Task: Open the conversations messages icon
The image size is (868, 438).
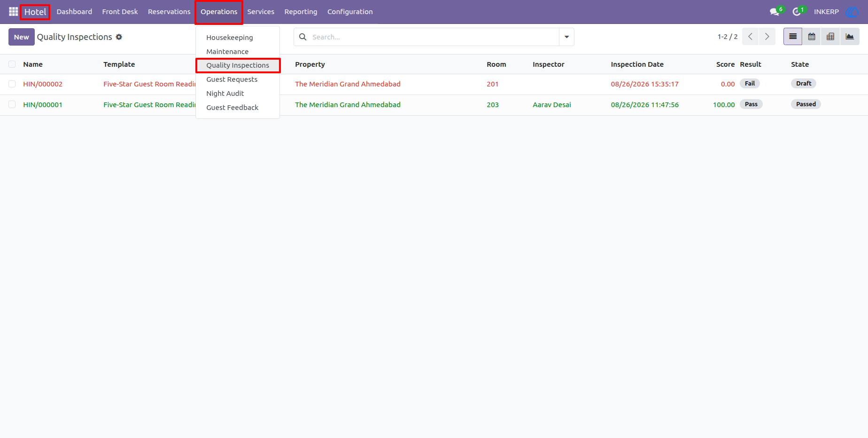Action: click(x=775, y=12)
